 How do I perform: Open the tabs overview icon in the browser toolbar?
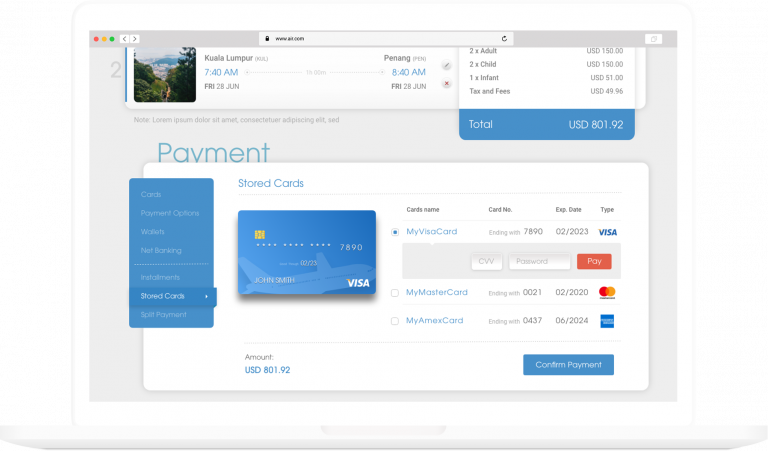pyautogui.click(x=653, y=39)
